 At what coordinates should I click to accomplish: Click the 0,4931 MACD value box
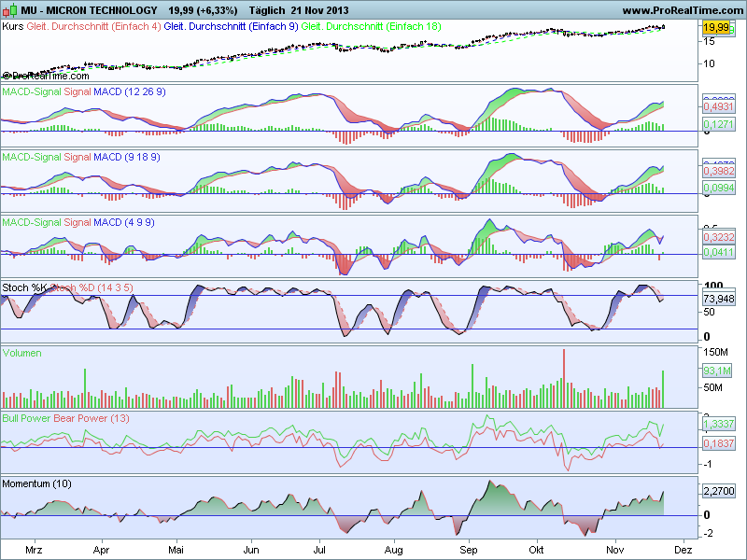click(x=718, y=106)
